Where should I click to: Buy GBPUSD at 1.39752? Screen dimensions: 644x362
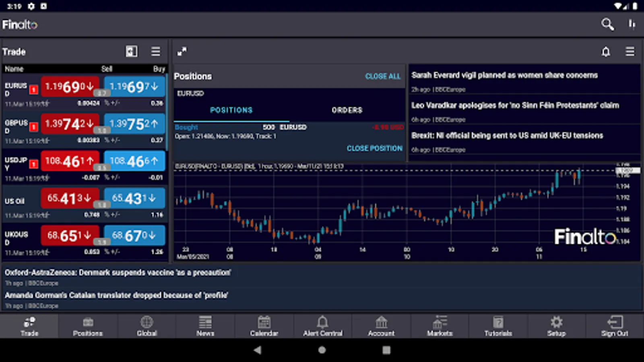(x=134, y=124)
